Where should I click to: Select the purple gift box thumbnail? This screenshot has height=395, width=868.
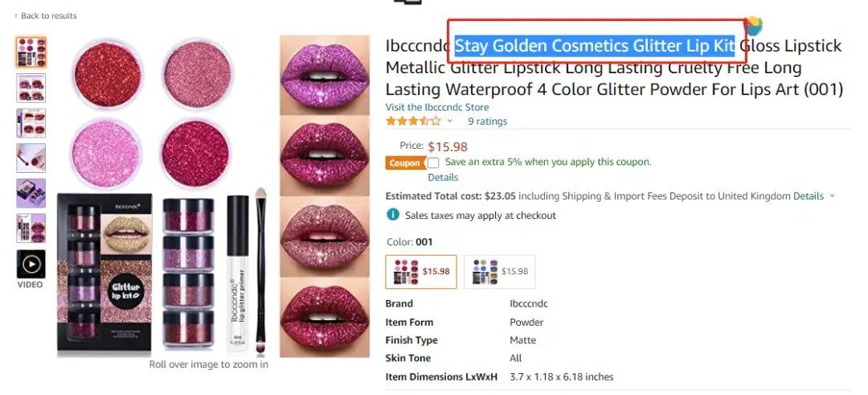pos(31,193)
